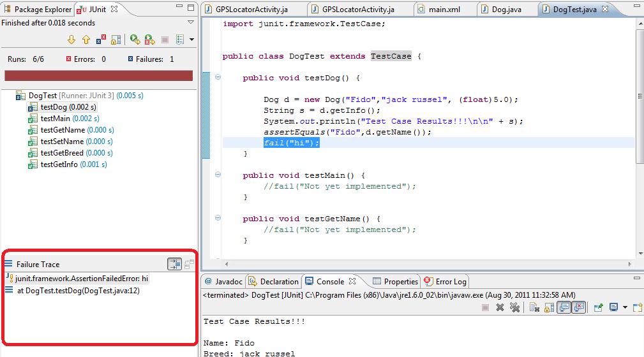This screenshot has width=644, height=357.
Task: Open first GPSLocatorActivity.java editor tab
Action: pyautogui.click(x=246, y=9)
